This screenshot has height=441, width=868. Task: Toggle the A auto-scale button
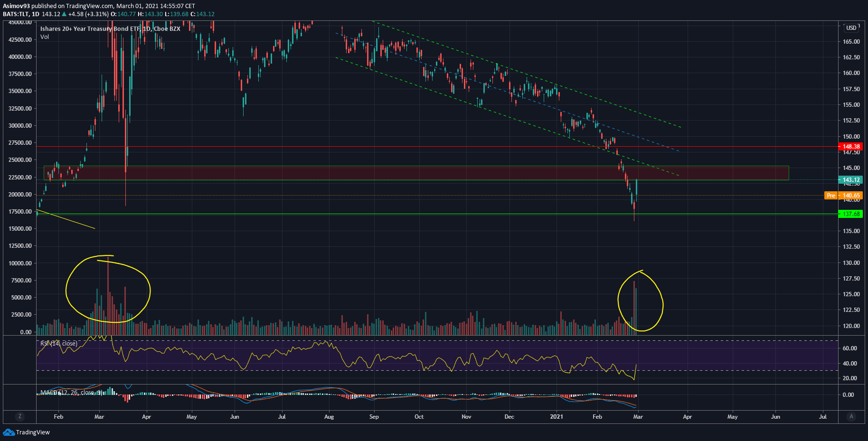(851, 416)
